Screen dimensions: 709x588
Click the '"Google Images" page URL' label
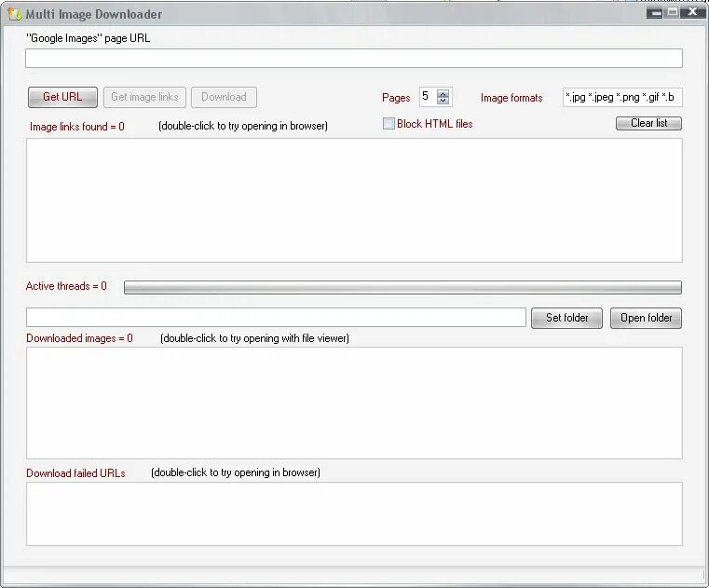tap(89, 38)
